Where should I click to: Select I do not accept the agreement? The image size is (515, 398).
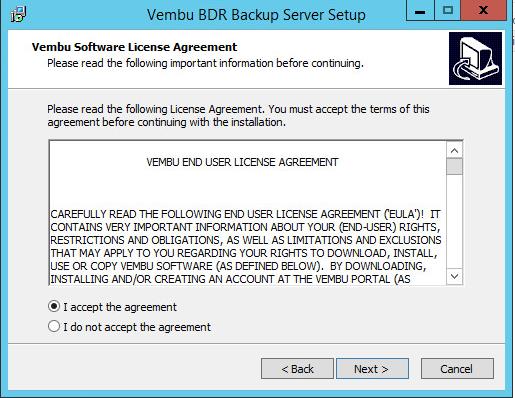[54, 326]
